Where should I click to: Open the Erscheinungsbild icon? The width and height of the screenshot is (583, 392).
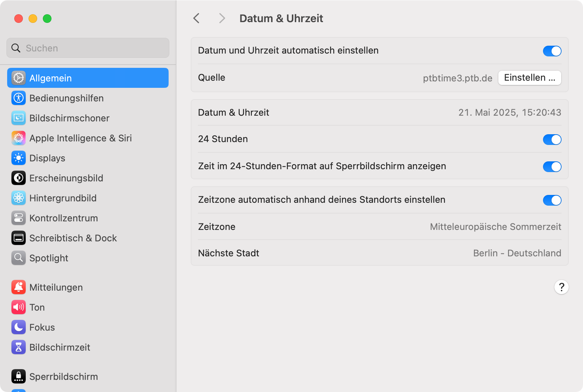(19, 178)
